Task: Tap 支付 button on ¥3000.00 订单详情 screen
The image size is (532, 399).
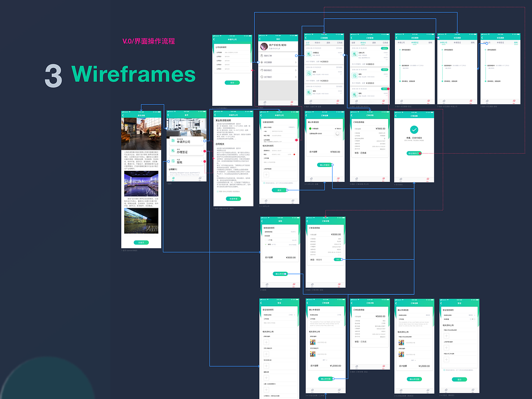Action: (337, 259)
